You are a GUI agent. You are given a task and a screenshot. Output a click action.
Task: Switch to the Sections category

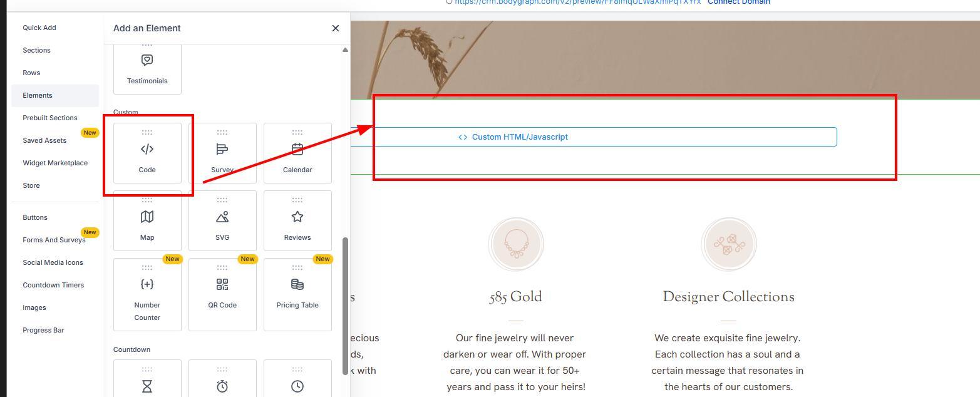[36, 50]
